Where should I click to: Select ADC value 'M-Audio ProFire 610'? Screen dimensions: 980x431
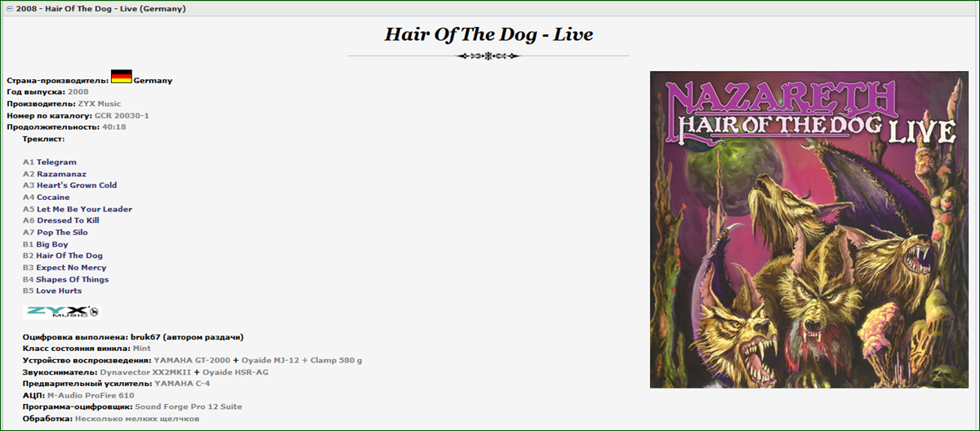[91, 395]
